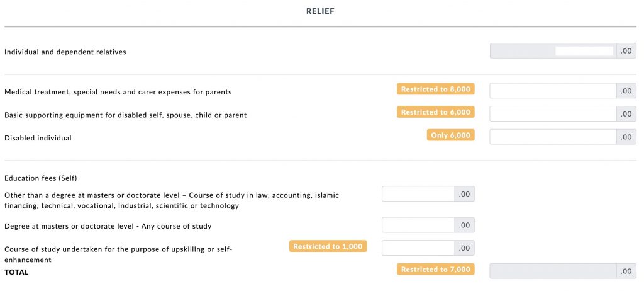644x291 pixels.
Task: Click "Restricted to 6,000" badge for supporting equipment
Action: click(x=435, y=112)
